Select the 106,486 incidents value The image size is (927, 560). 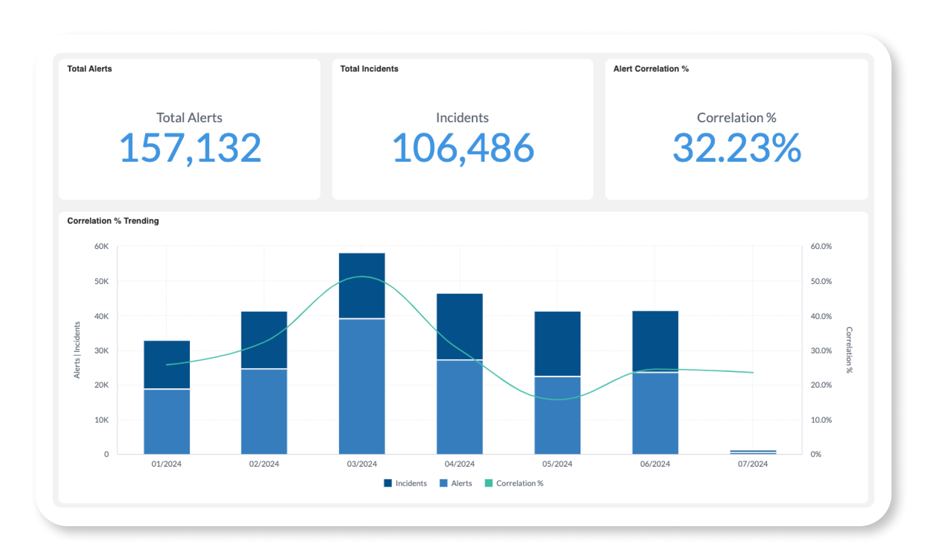click(463, 149)
